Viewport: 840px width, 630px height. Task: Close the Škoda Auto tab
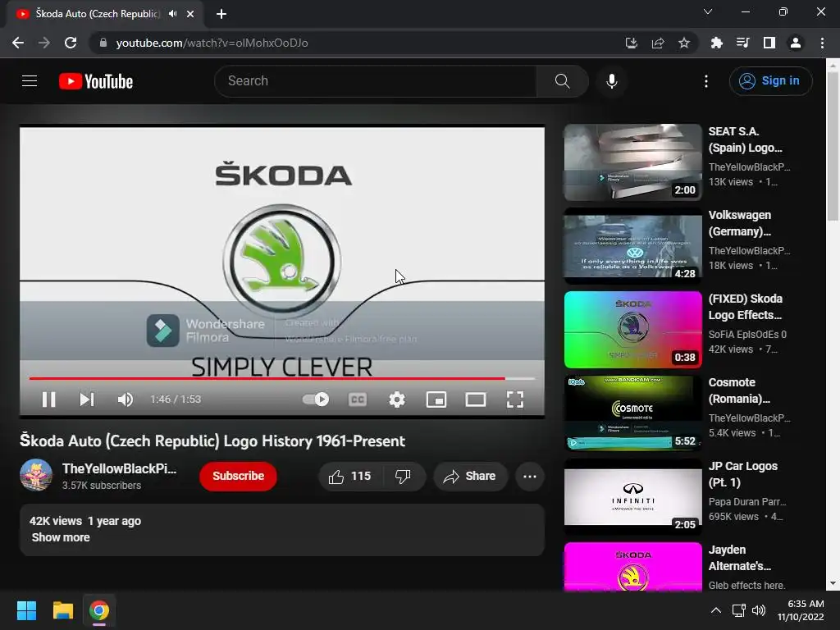pyautogui.click(x=190, y=14)
